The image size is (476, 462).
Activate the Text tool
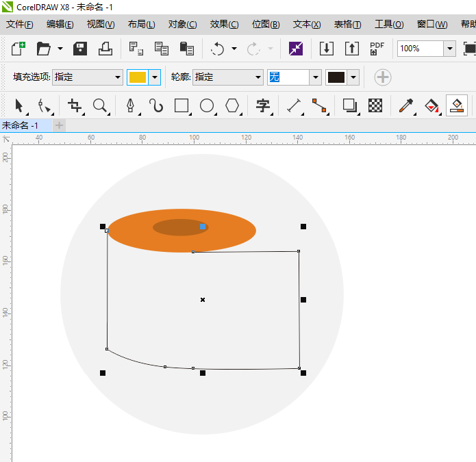click(263, 105)
